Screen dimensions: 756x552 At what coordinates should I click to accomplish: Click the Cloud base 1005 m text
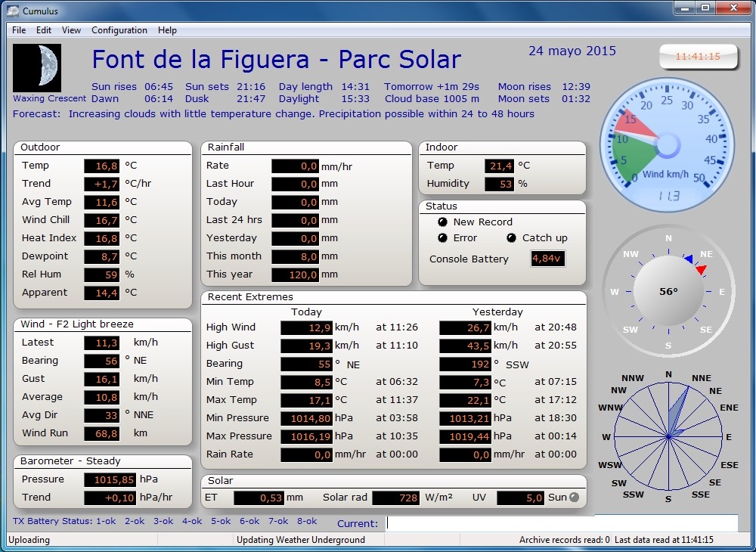pyautogui.click(x=432, y=99)
